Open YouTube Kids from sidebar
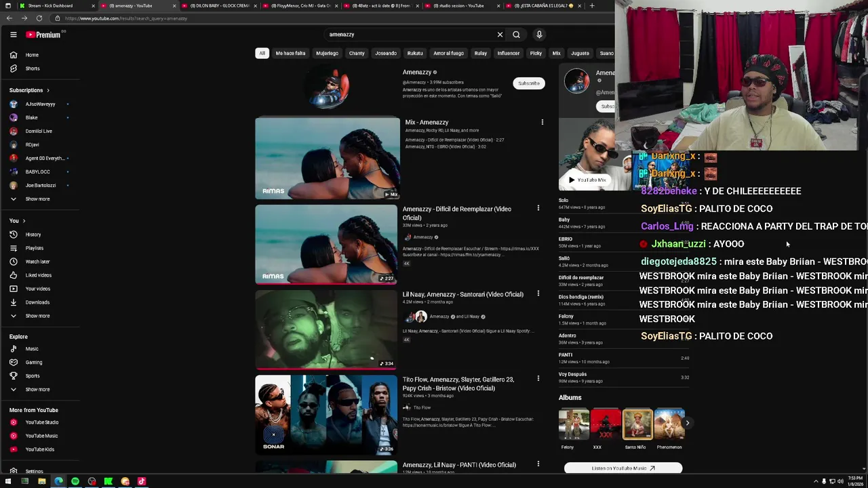The image size is (868, 488). (x=41, y=449)
